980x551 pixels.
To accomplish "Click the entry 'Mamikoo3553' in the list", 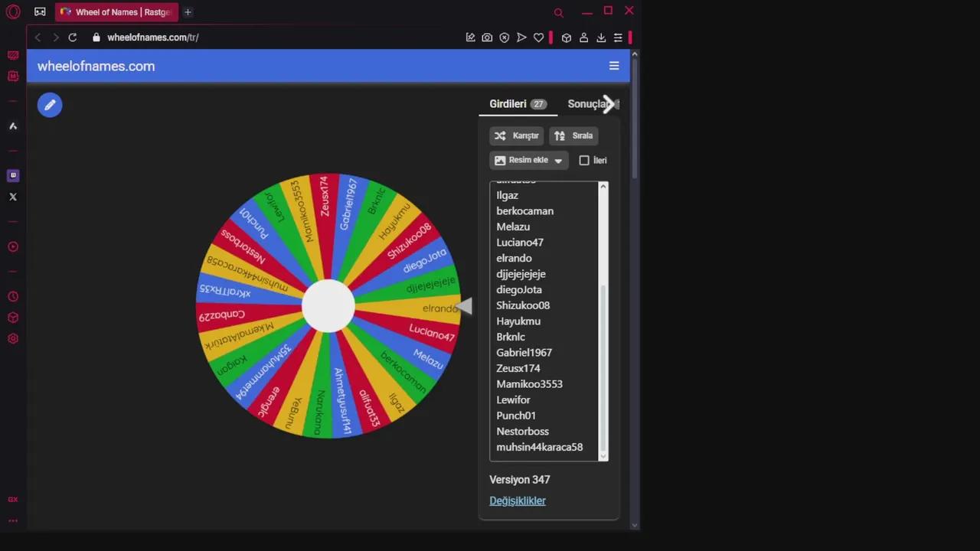I will pyautogui.click(x=530, y=384).
